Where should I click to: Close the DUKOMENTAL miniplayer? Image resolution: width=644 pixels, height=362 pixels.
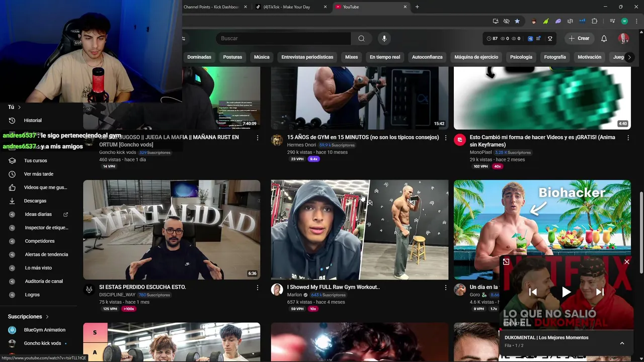627,262
